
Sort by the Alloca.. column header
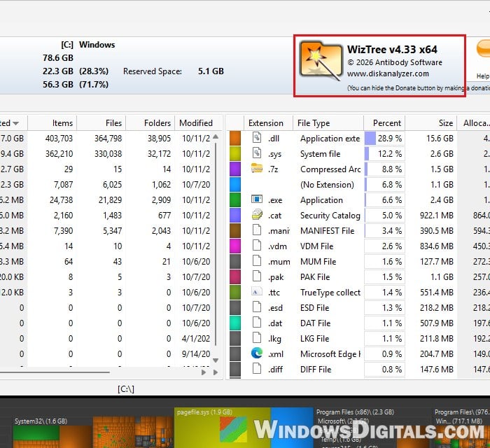pos(473,122)
